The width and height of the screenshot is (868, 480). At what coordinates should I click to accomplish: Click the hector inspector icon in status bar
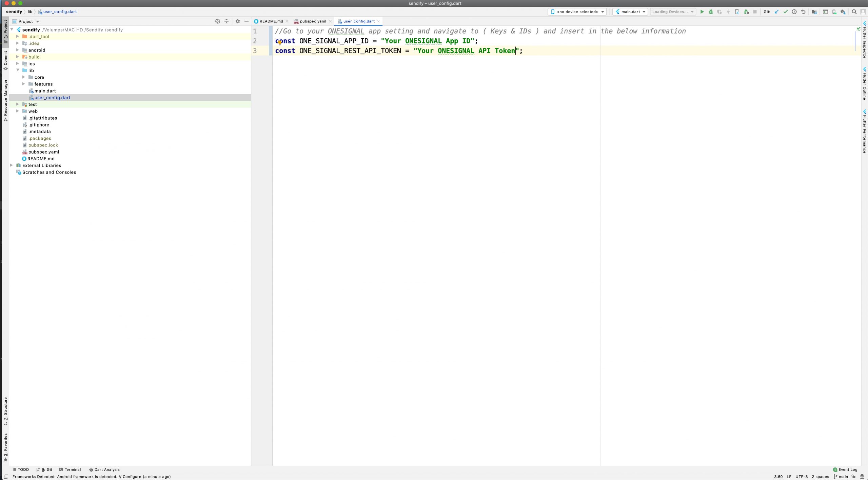click(x=862, y=477)
